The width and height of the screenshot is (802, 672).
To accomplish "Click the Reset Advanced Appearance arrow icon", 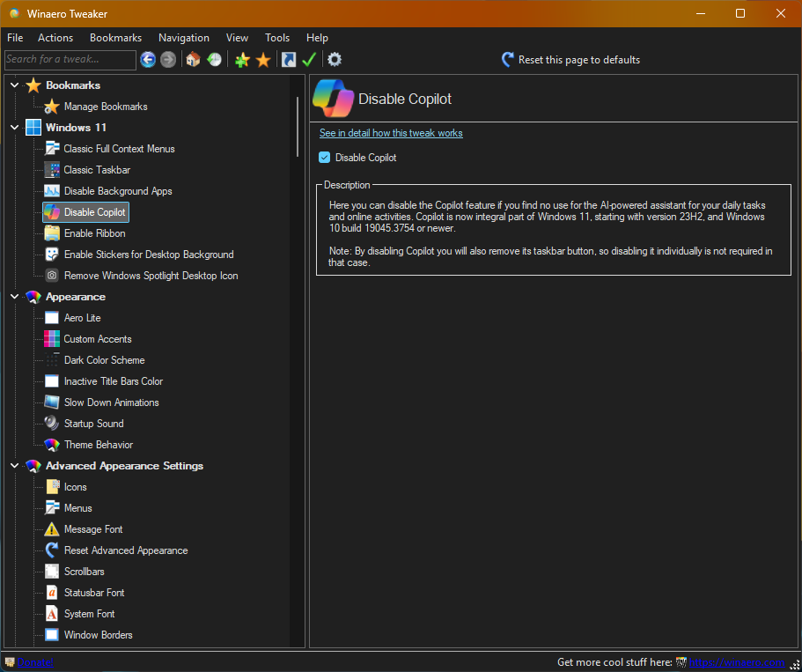I will pyautogui.click(x=52, y=550).
